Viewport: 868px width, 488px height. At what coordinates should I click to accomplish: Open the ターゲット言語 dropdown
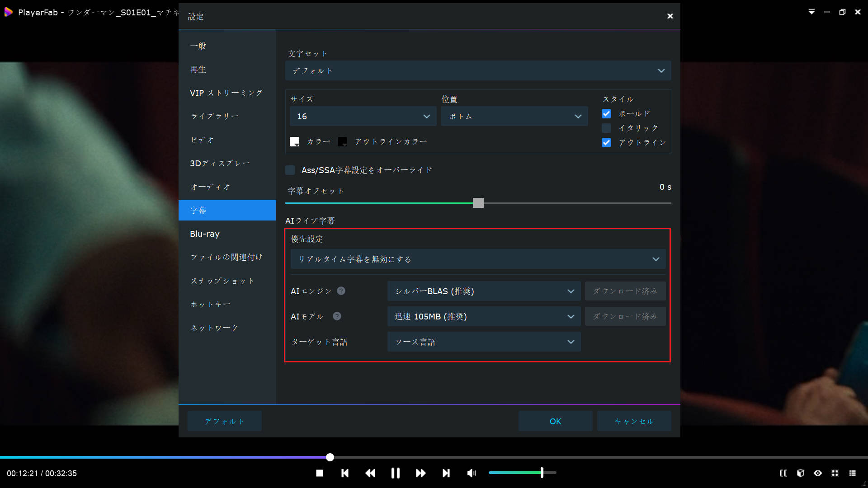click(484, 342)
